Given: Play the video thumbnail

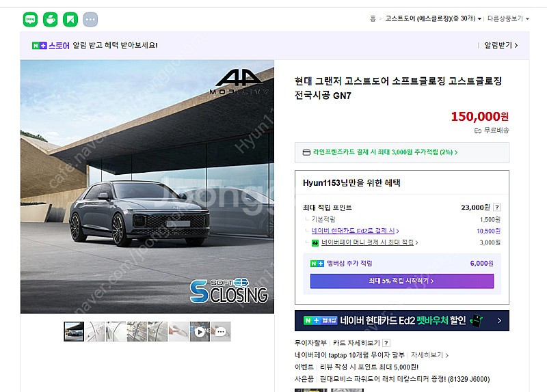Looking at the screenshot, I should point(200,331).
